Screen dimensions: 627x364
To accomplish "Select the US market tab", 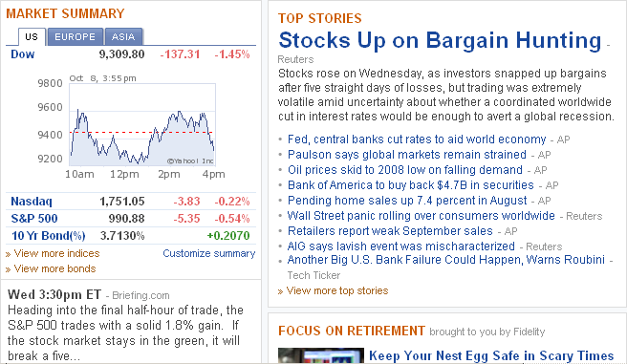I will point(32,36).
